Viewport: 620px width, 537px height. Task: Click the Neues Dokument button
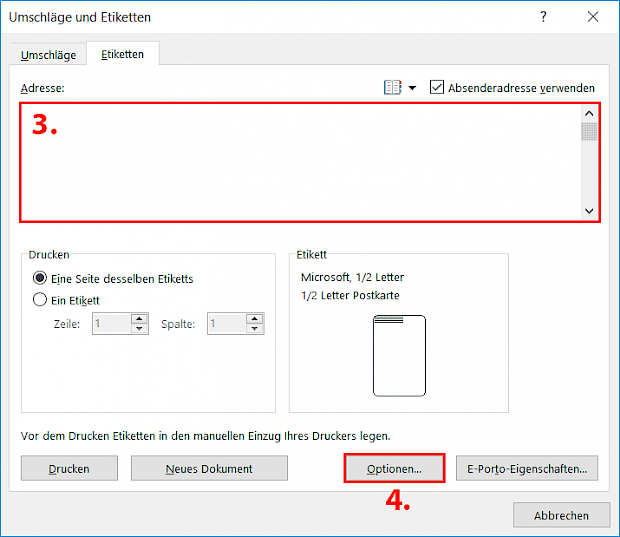point(209,469)
